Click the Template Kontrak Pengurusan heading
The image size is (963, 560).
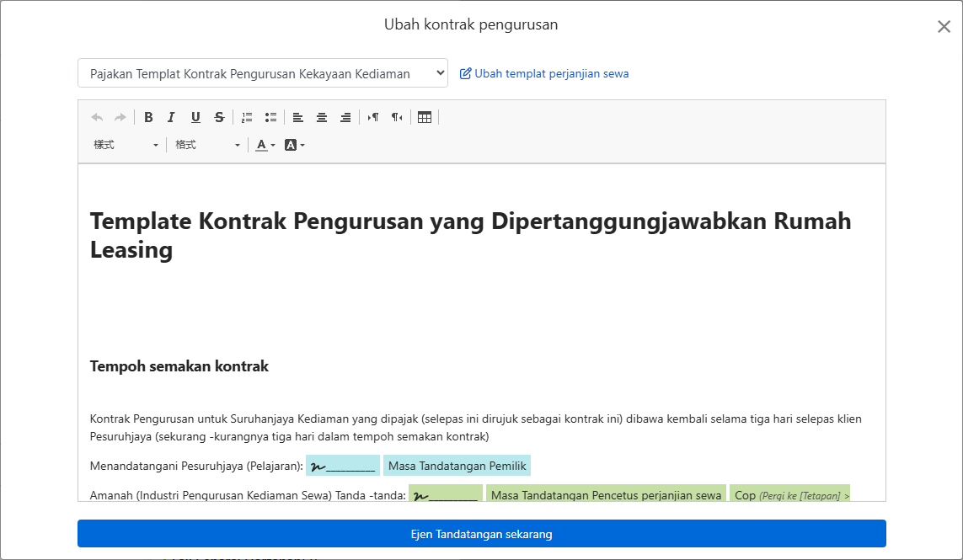coord(470,235)
